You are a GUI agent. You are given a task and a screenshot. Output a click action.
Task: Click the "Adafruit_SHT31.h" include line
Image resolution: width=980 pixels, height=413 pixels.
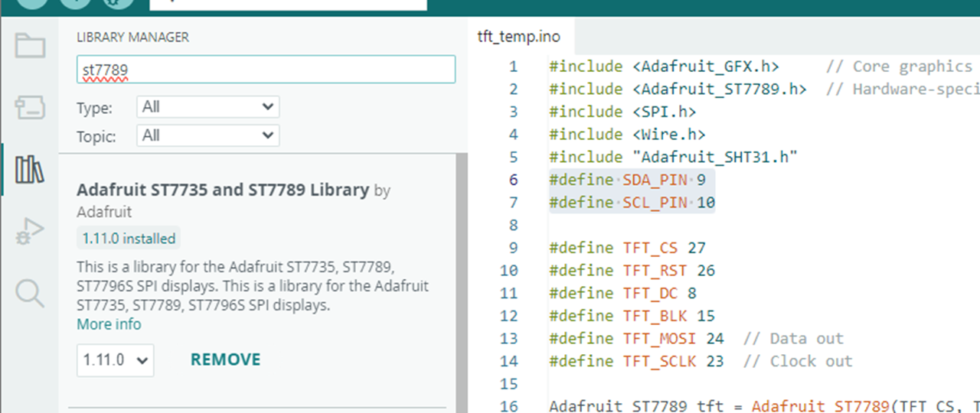pos(674,158)
